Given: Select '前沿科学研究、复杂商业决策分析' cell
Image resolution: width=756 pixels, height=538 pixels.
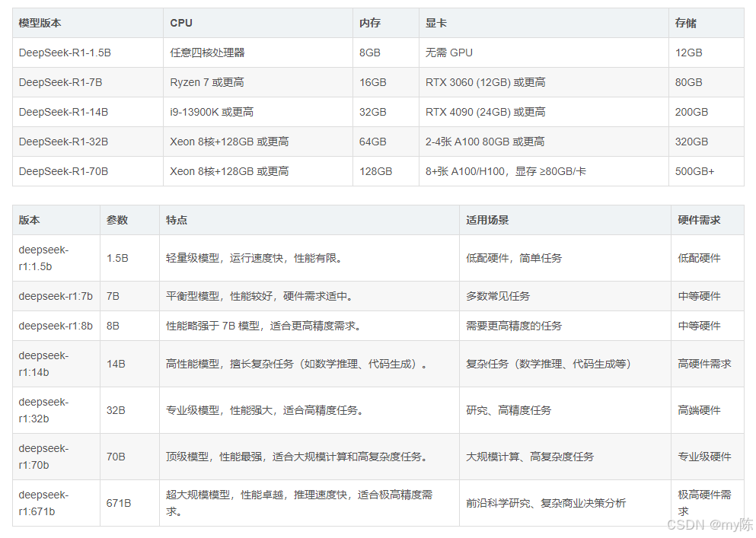Looking at the screenshot, I should pyautogui.click(x=565, y=503).
